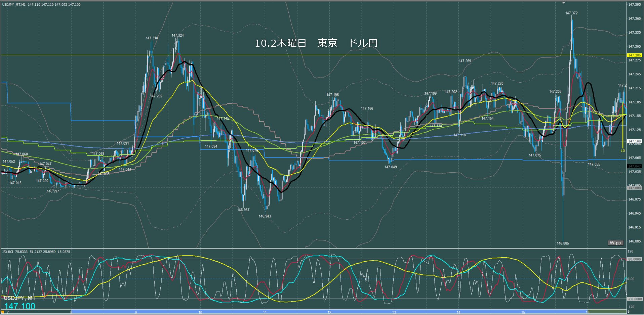
Task: Click the green session segment at hour 16
Action: [605, 312]
